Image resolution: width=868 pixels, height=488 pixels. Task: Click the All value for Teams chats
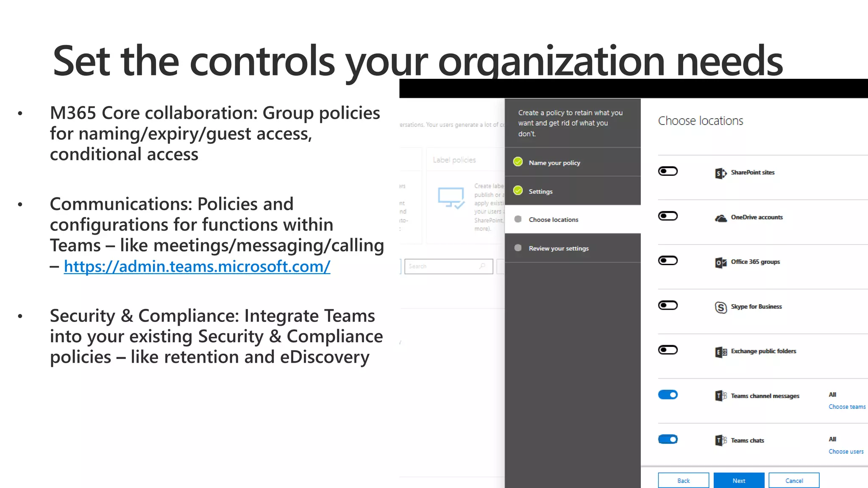(x=832, y=439)
